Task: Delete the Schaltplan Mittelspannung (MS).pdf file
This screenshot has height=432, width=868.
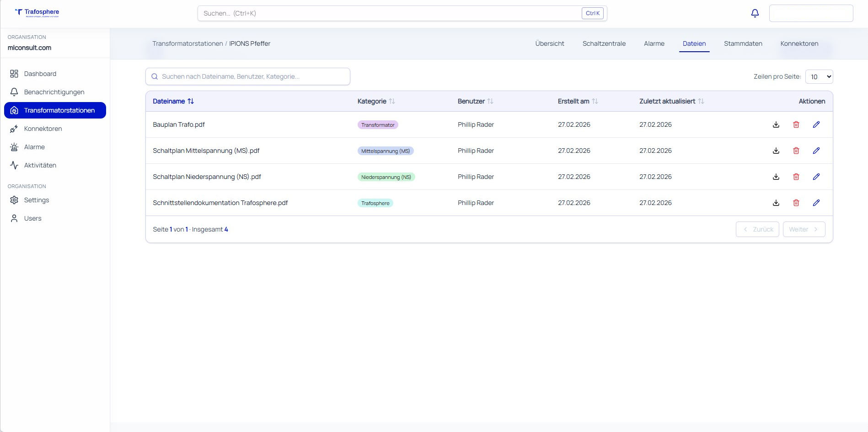Action: 796,151
